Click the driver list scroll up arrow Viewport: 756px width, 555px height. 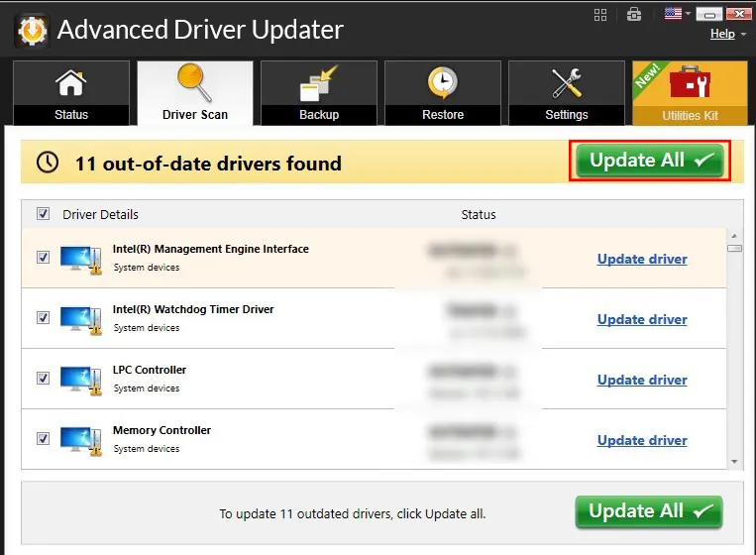(734, 236)
